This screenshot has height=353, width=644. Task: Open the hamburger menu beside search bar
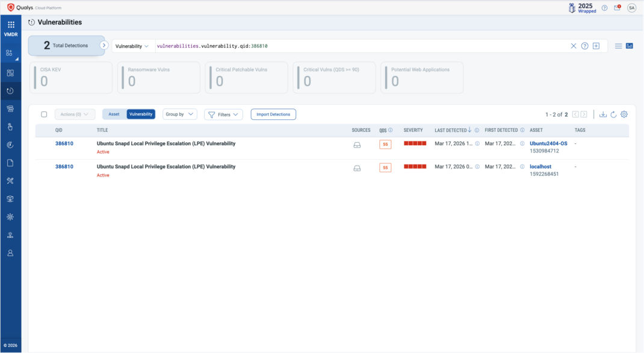point(618,46)
